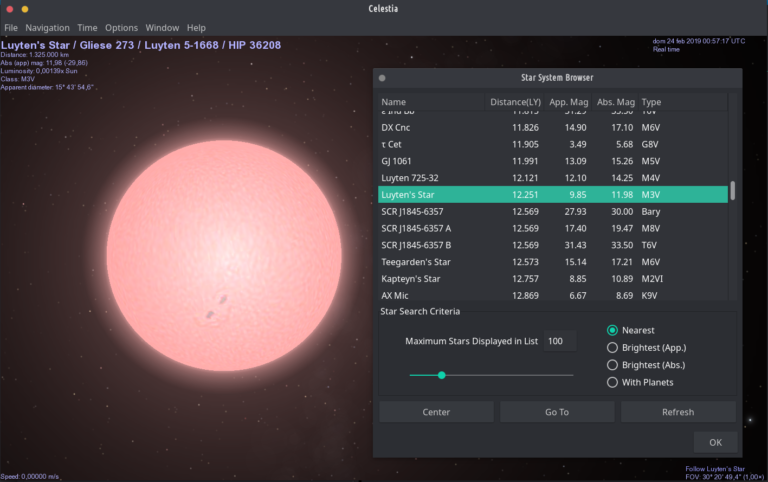Select Kapteyn's Star row

pos(411,279)
